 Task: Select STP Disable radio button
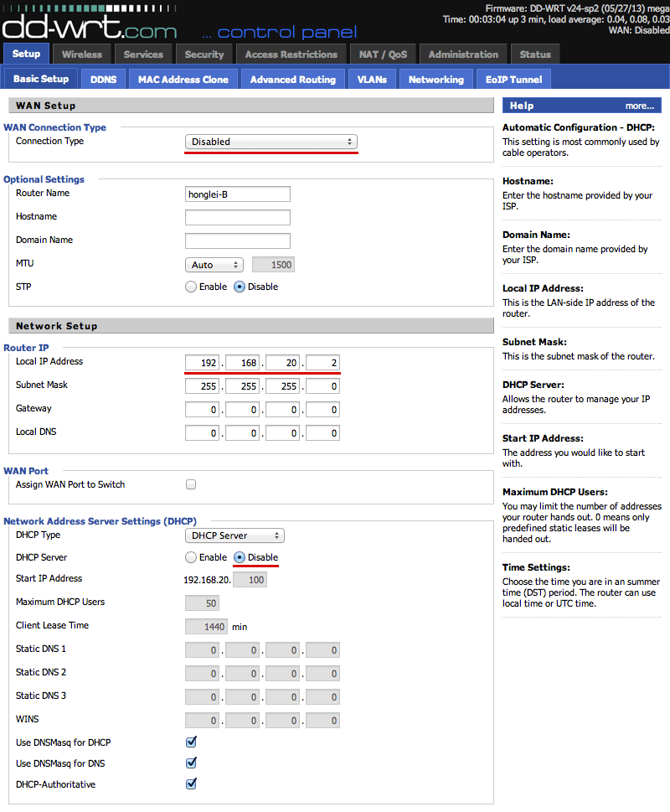tap(240, 287)
